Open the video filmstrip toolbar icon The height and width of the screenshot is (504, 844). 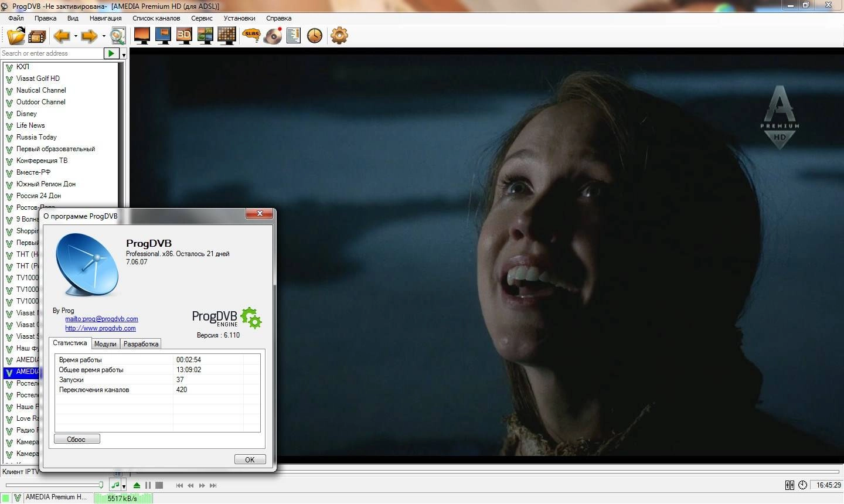click(36, 37)
